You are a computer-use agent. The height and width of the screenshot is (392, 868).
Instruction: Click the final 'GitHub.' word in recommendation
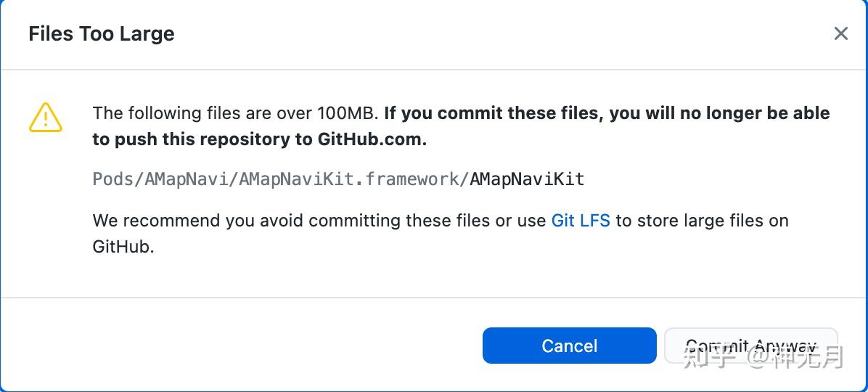[x=123, y=247]
